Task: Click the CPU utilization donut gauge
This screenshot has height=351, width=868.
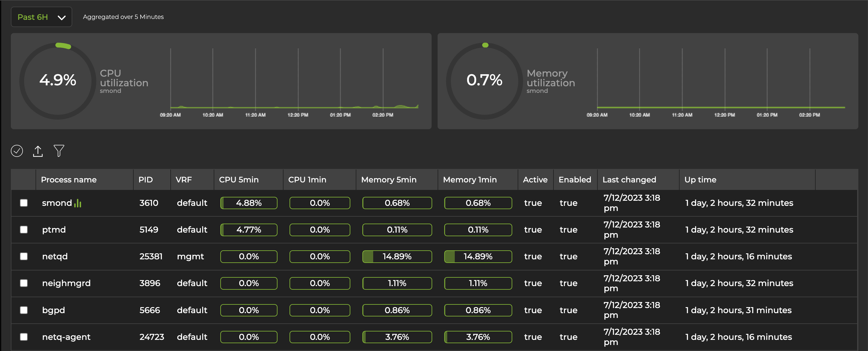Action: pyautogui.click(x=58, y=81)
